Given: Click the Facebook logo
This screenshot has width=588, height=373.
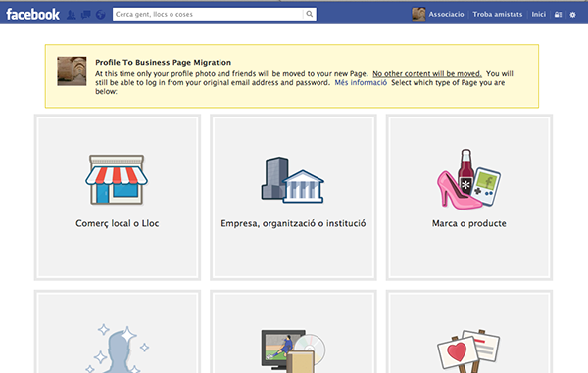Looking at the screenshot, I should 32,15.
